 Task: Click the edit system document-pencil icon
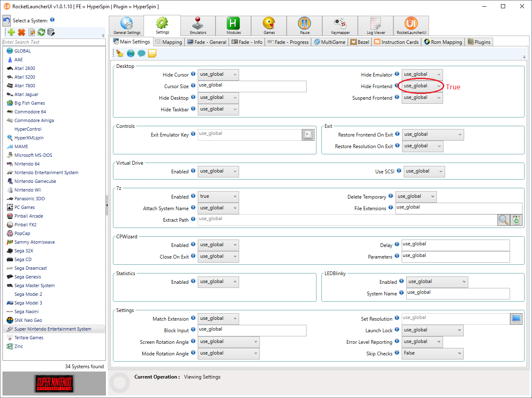tap(32, 32)
